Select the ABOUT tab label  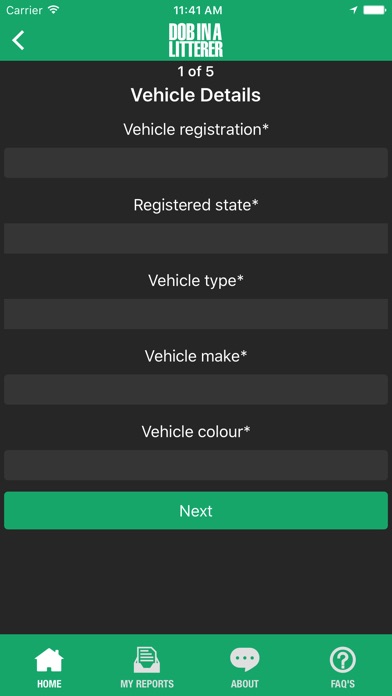click(245, 684)
